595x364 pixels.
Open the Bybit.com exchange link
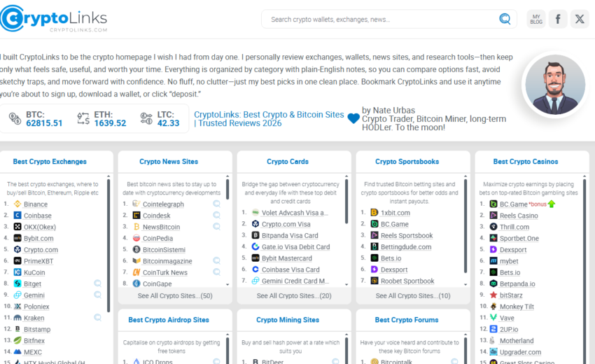[x=38, y=239]
